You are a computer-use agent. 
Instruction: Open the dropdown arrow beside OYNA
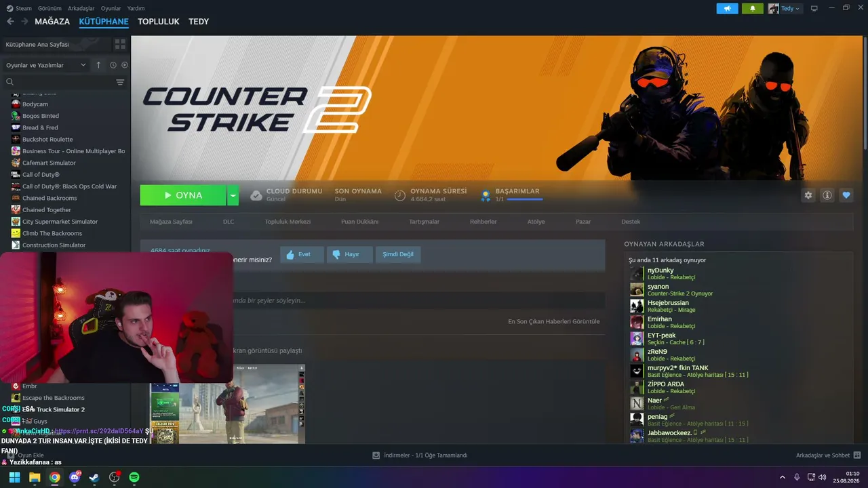(x=233, y=195)
